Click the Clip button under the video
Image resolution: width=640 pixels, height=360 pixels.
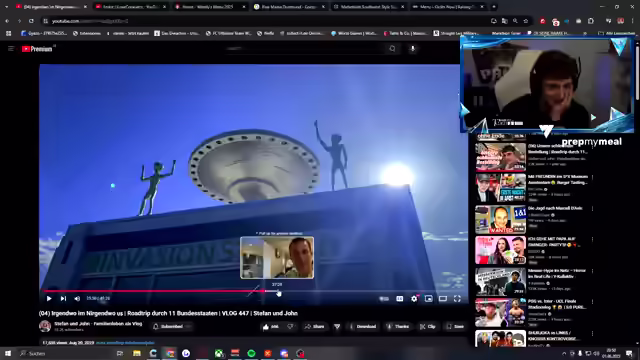[x=428, y=327]
